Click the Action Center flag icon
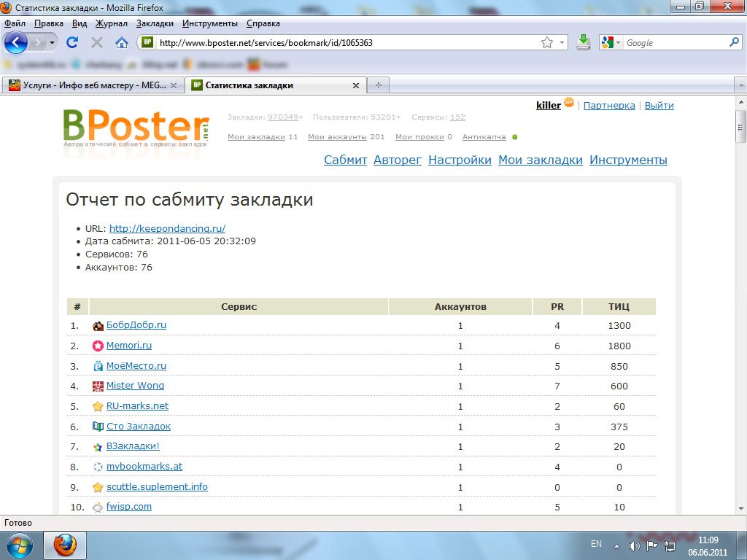 (651, 546)
